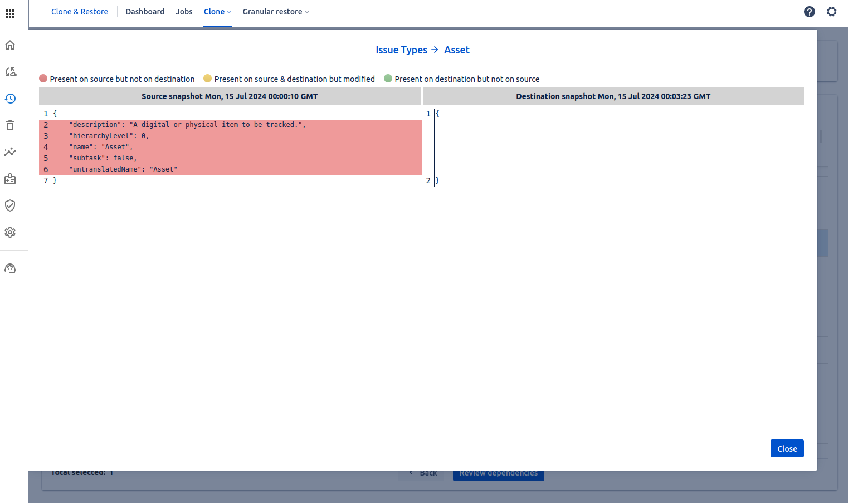The height and width of the screenshot is (504, 848).
Task: Click the red legend dot for source-only
Action: (x=43, y=79)
